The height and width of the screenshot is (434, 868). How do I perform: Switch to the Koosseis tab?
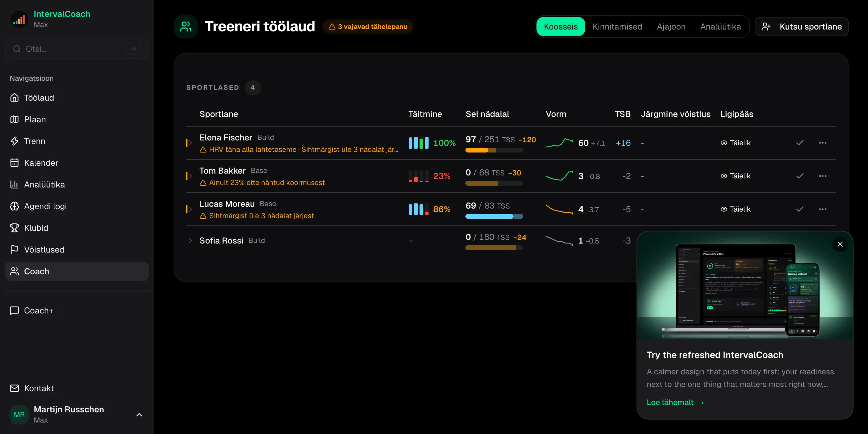561,27
